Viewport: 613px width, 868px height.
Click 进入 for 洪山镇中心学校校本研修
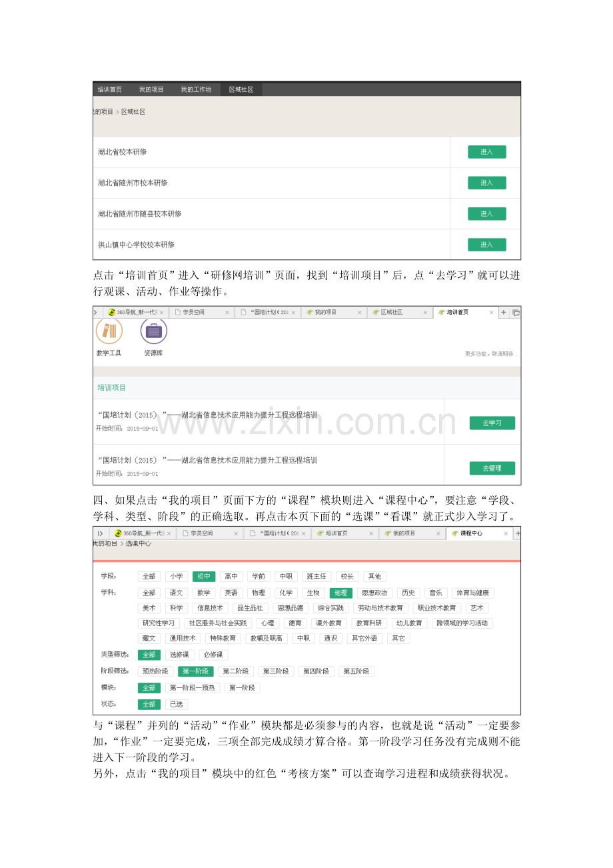[x=486, y=245]
